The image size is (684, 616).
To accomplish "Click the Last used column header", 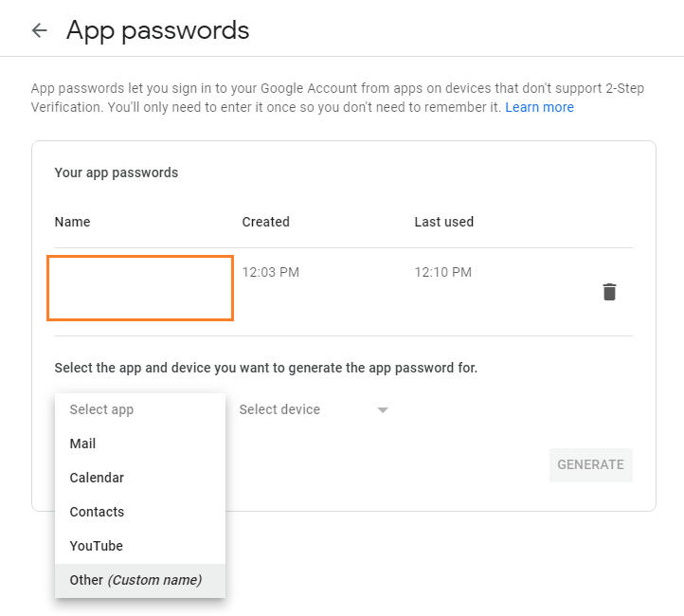I will [443, 222].
